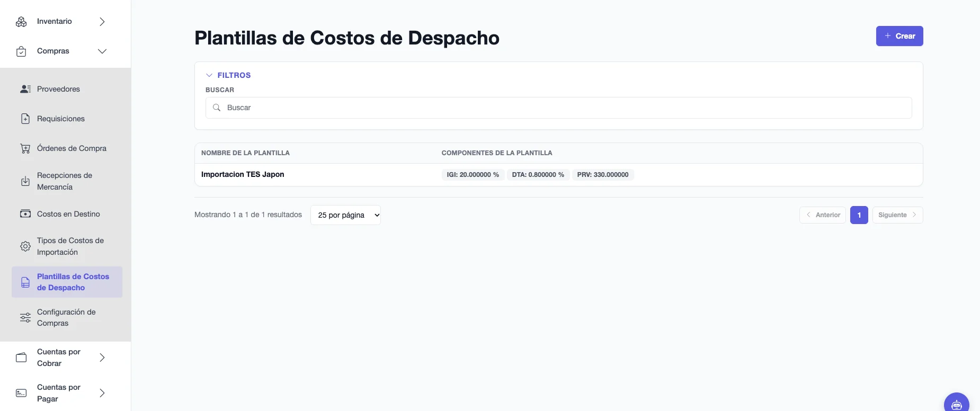980x411 pixels.
Task: Click the IGI: 20.000000 % badge
Action: tap(473, 175)
